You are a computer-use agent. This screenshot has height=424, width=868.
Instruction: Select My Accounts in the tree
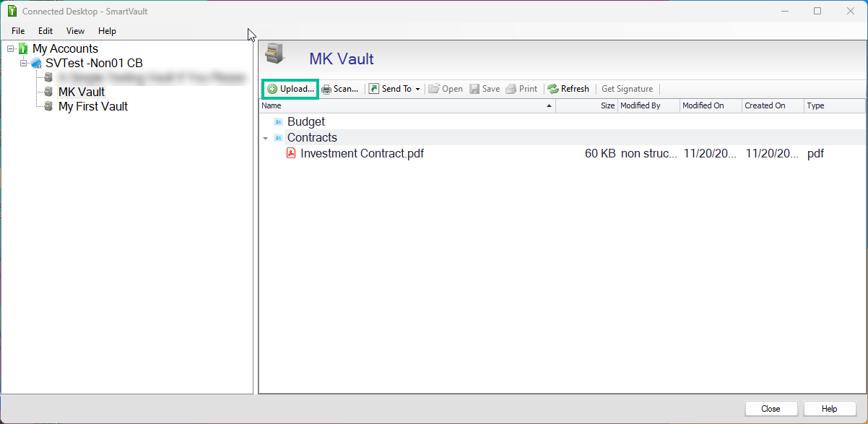(65, 48)
